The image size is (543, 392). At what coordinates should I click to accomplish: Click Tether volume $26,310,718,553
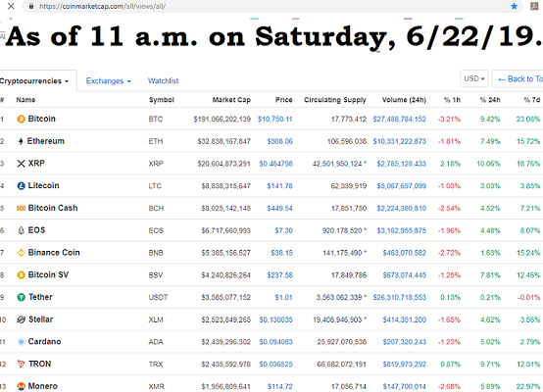point(399,297)
